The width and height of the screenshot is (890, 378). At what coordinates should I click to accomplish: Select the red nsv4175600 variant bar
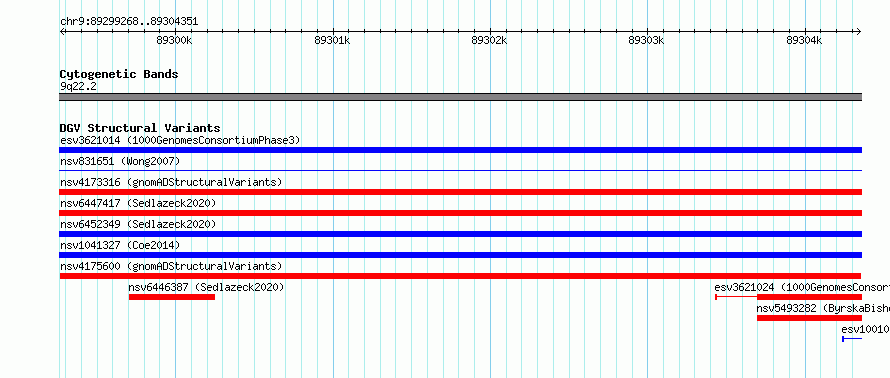point(460,276)
